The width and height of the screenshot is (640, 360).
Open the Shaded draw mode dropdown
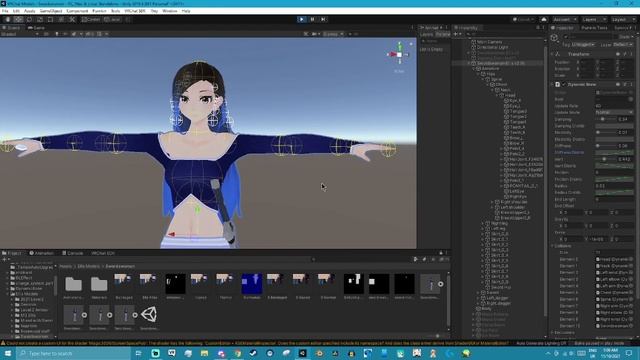pos(20,34)
